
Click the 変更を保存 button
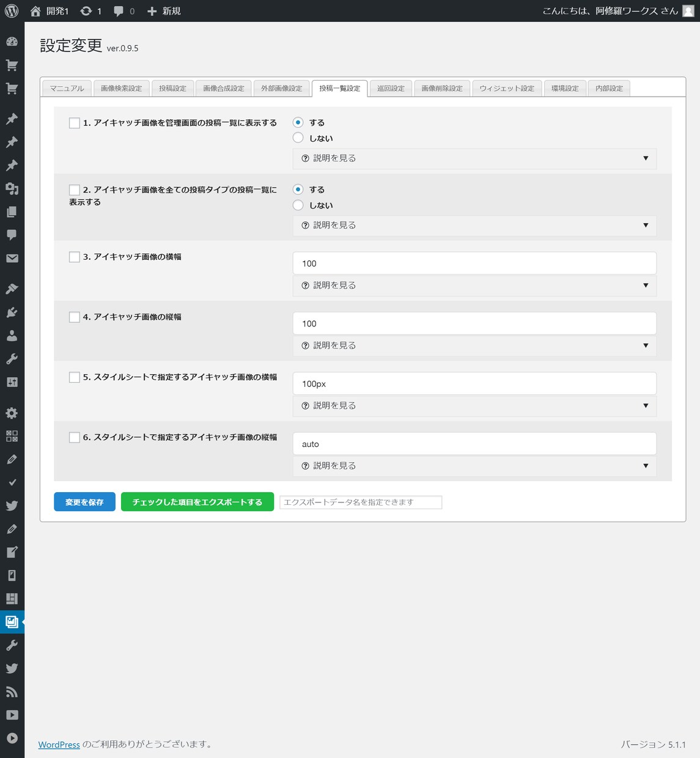[84, 502]
